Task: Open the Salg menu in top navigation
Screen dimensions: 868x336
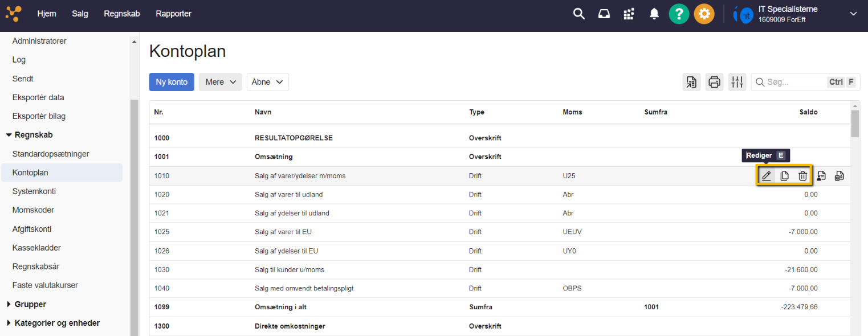Action: (80, 14)
